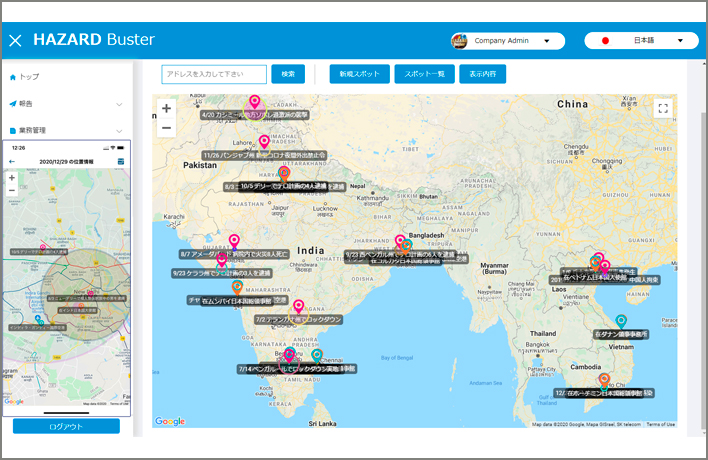
Task: Select the airport marker in phone preview
Action: [x=39, y=321]
